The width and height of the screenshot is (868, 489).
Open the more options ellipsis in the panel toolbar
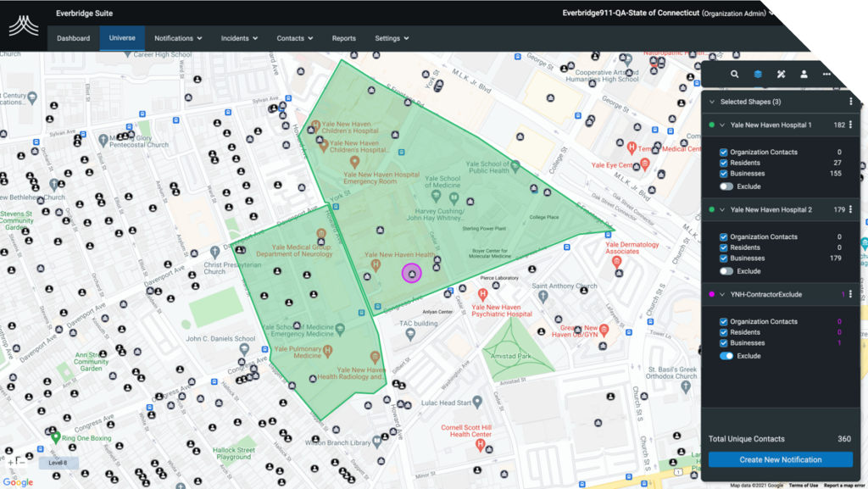(826, 74)
